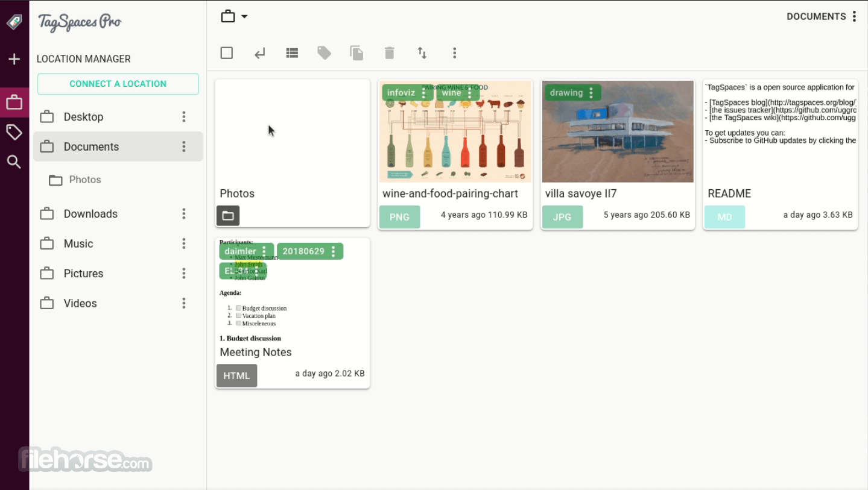
Task: Open the Search magnifier icon
Action: click(14, 162)
